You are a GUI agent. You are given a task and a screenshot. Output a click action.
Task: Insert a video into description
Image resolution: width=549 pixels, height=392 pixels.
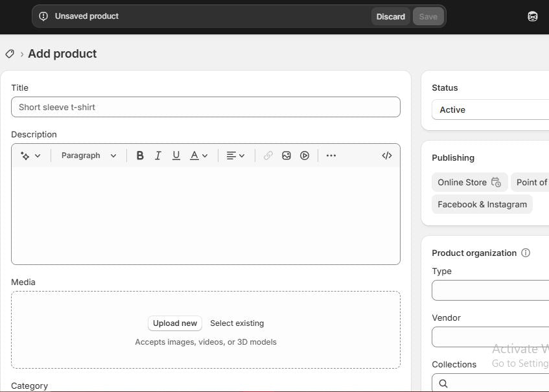click(305, 156)
